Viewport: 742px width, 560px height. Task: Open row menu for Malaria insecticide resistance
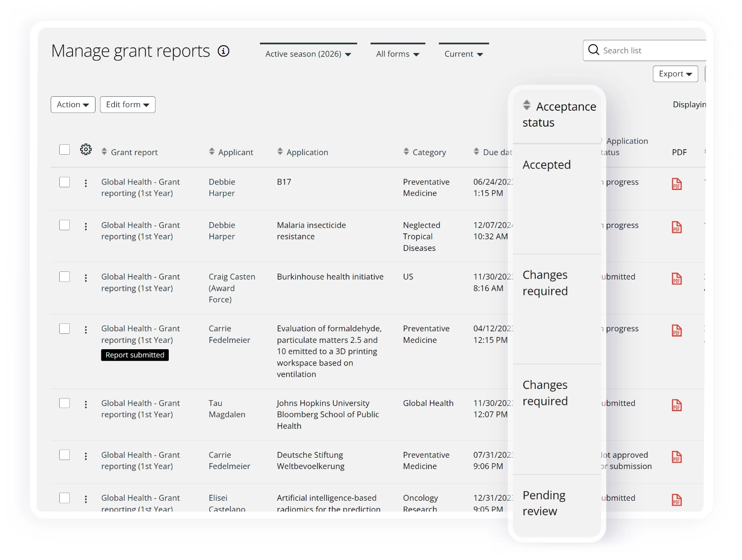coord(86,226)
